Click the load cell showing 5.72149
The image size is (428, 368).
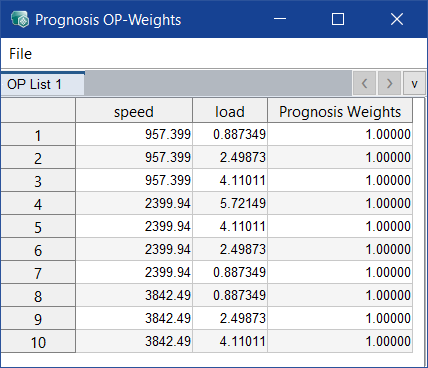(230, 203)
